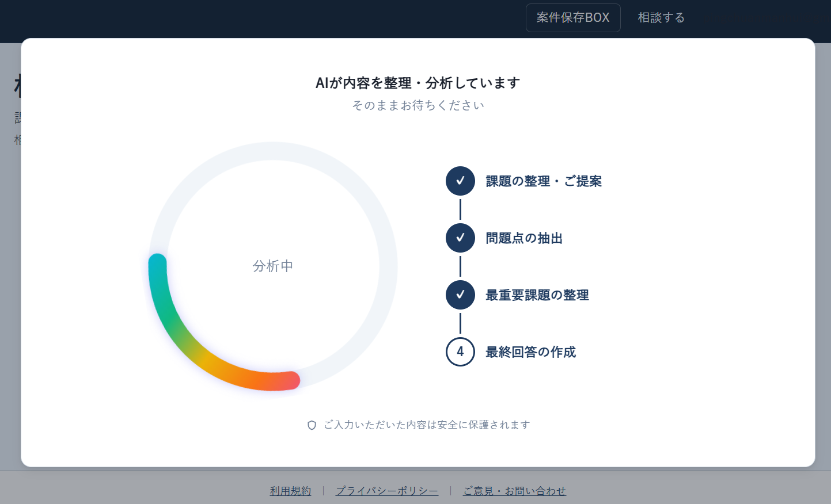Open the 相談する menu item
Screen dimensions: 831x504
[661, 18]
